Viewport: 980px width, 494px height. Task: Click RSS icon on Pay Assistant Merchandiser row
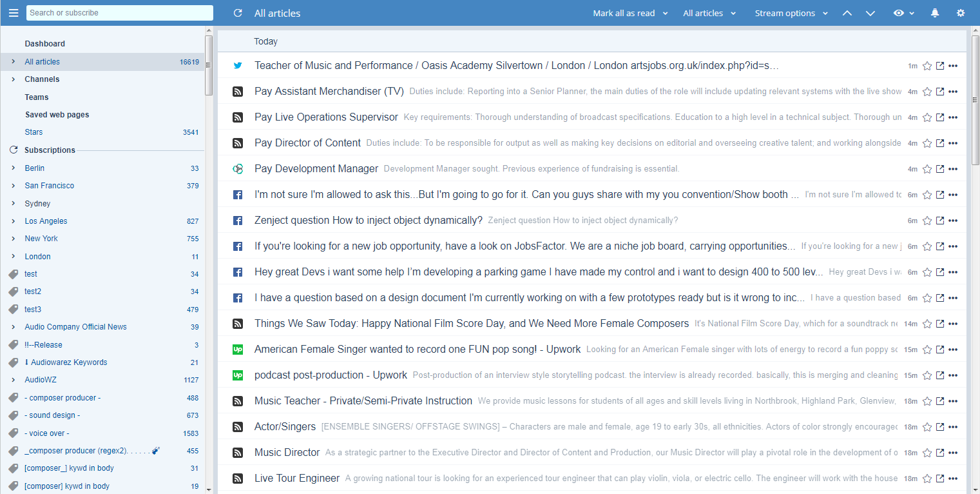pos(238,92)
